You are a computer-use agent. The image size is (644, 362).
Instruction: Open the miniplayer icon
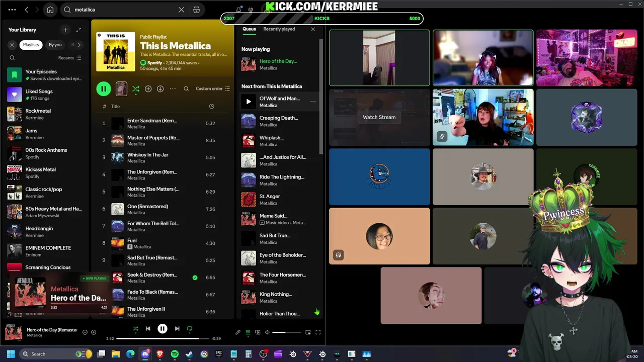click(308, 332)
